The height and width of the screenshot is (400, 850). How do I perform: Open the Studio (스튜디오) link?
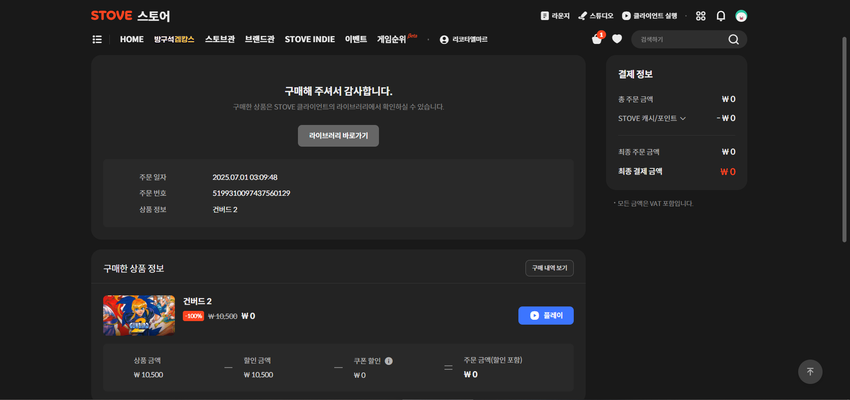click(x=596, y=16)
